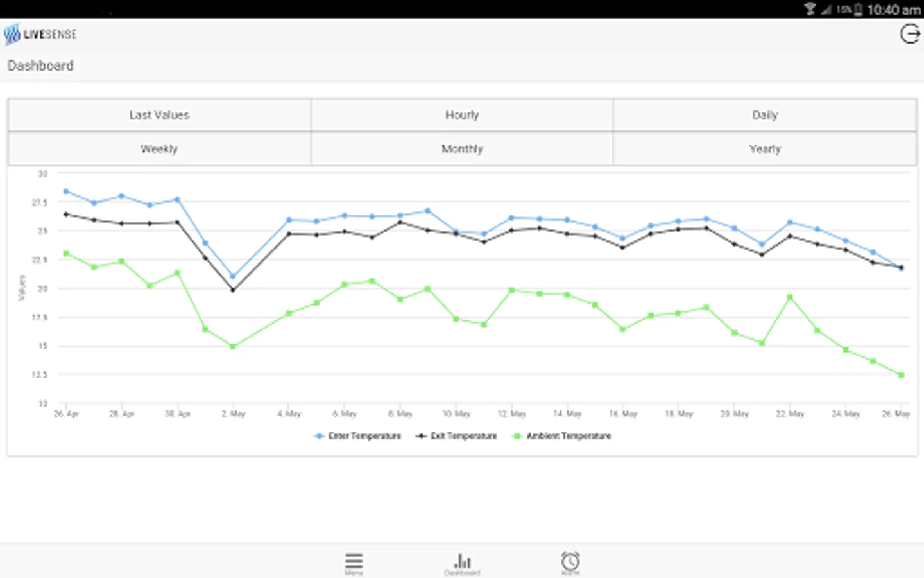Viewport: 924px width, 578px height.
Task: Select the Daily tab
Action: point(765,115)
